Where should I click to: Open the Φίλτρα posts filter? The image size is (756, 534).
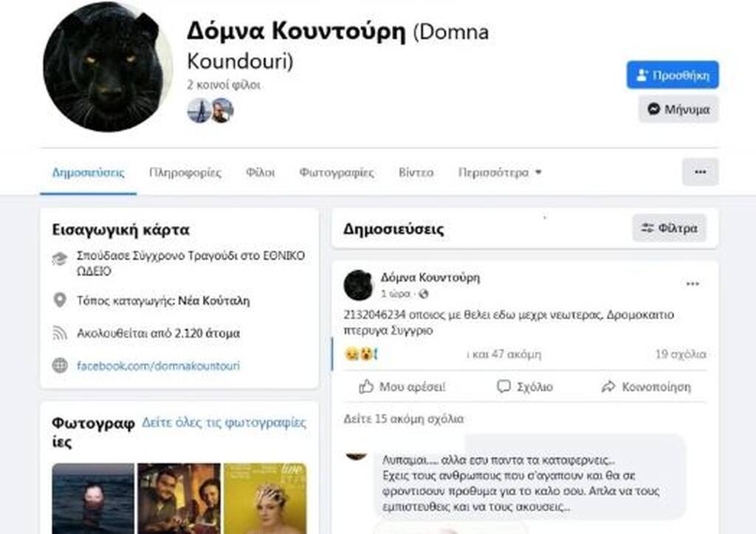[x=669, y=228]
